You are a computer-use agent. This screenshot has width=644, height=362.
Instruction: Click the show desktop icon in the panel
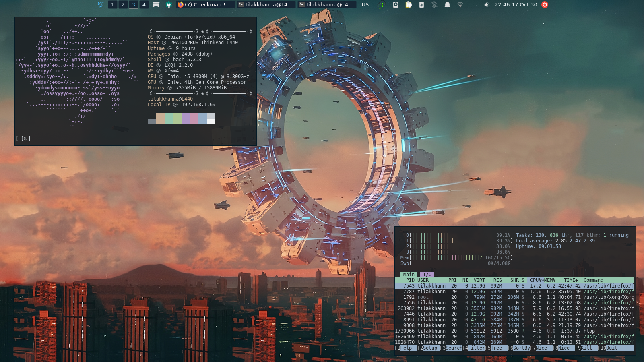(x=156, y=5)
